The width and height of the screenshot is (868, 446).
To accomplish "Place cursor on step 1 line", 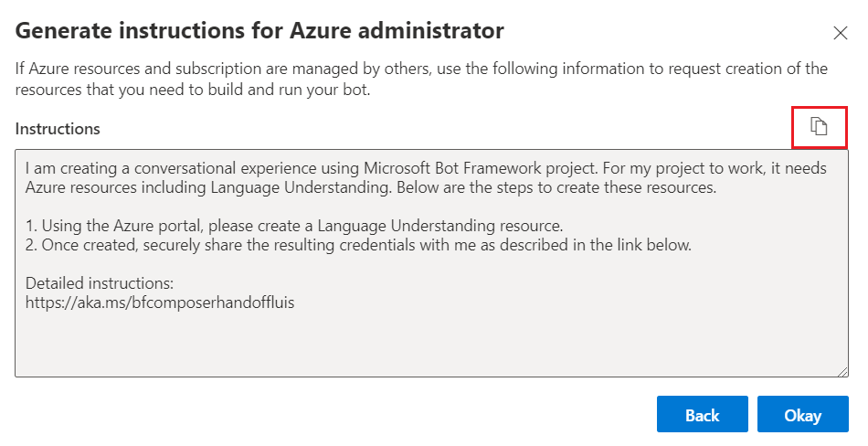I will pyautogui.click(x=294, y=225).
